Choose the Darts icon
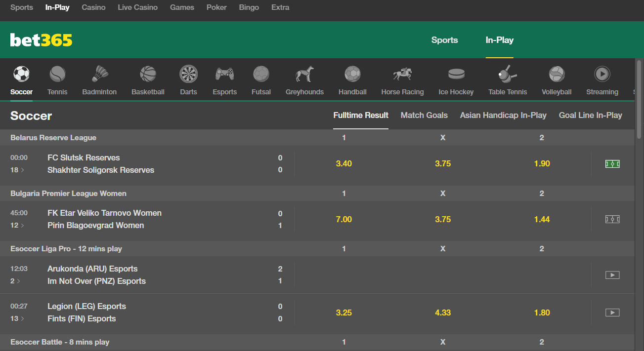 (188, 75)
